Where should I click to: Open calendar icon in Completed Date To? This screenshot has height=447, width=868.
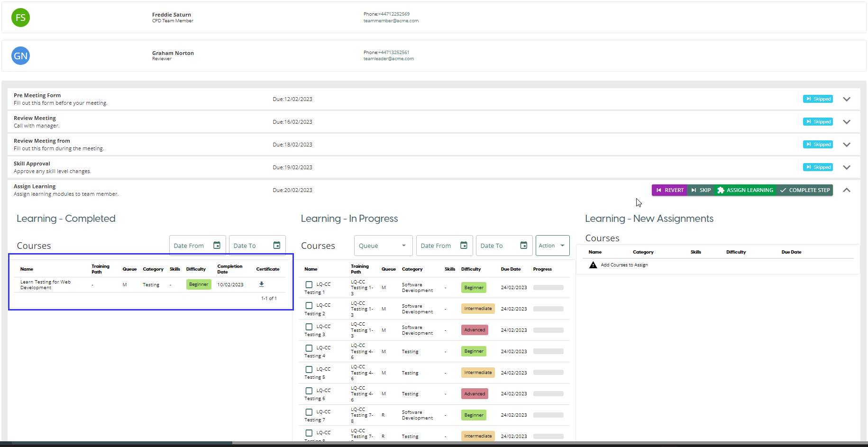point(277,245)
